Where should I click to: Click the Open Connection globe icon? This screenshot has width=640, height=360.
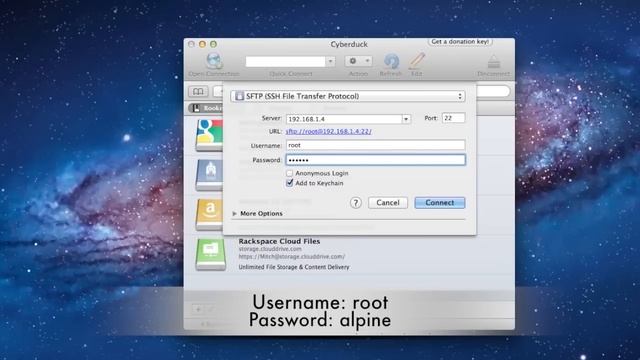[214, 61]
